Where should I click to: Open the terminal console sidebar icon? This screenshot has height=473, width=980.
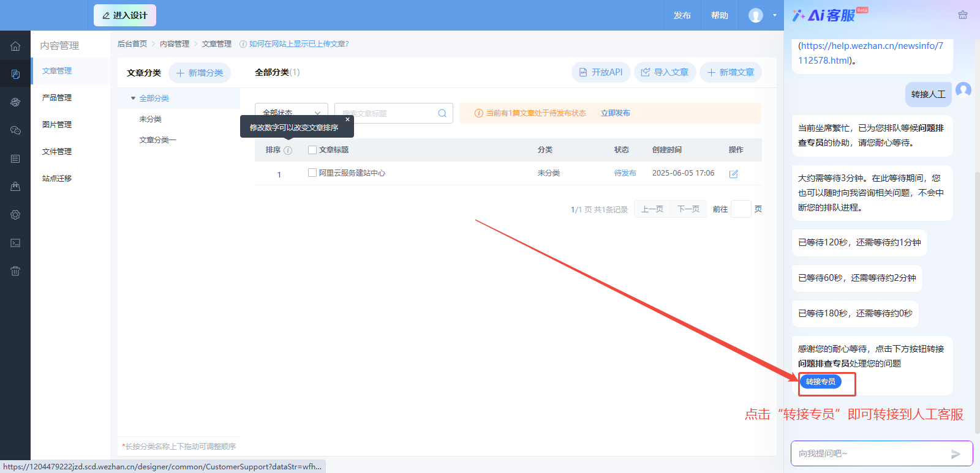click(x=15, y=243)
